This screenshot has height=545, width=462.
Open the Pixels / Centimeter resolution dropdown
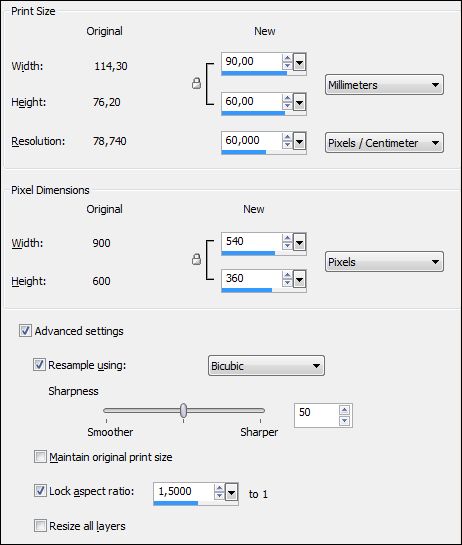point(384,143)
